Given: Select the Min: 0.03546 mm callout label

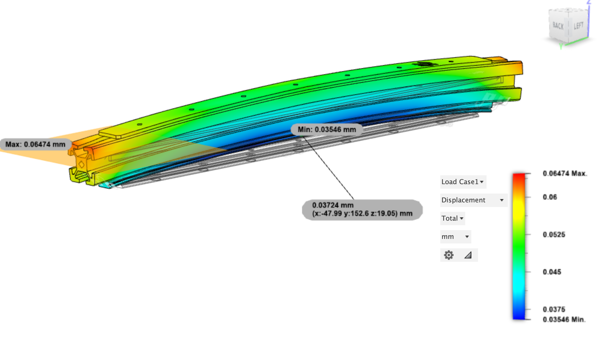Looking at the screenshot, I should pos(327,130).
